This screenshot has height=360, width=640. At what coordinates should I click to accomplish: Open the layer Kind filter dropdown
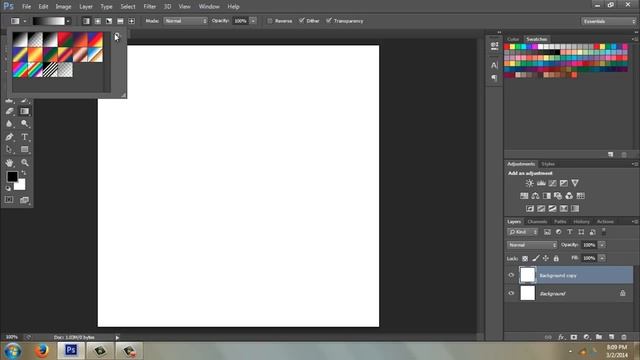point(523,232)
